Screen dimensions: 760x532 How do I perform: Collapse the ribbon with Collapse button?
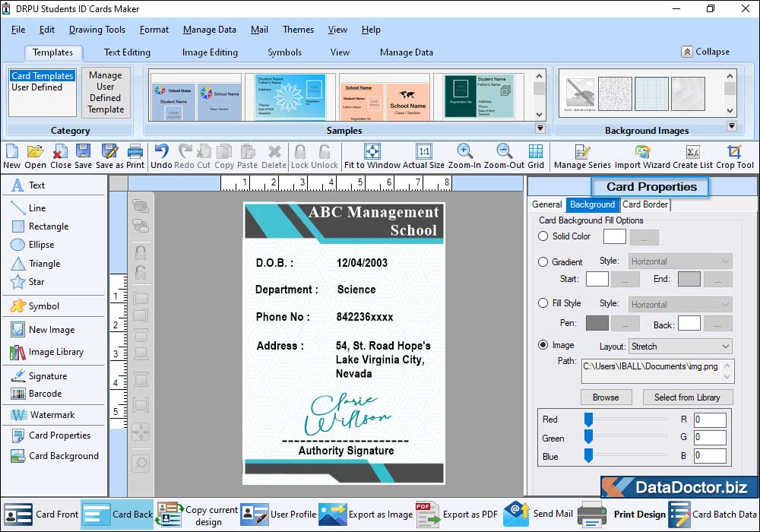[x=706, y=52]
